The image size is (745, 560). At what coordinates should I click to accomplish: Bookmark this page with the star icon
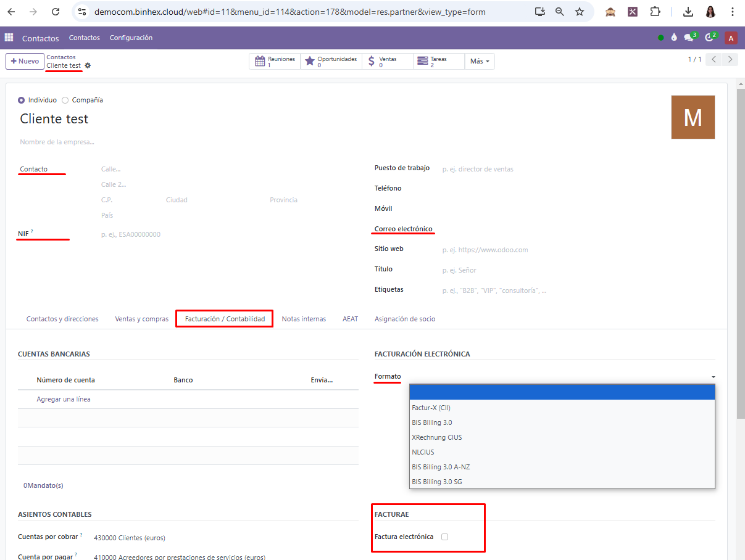(x=580, y=12)
